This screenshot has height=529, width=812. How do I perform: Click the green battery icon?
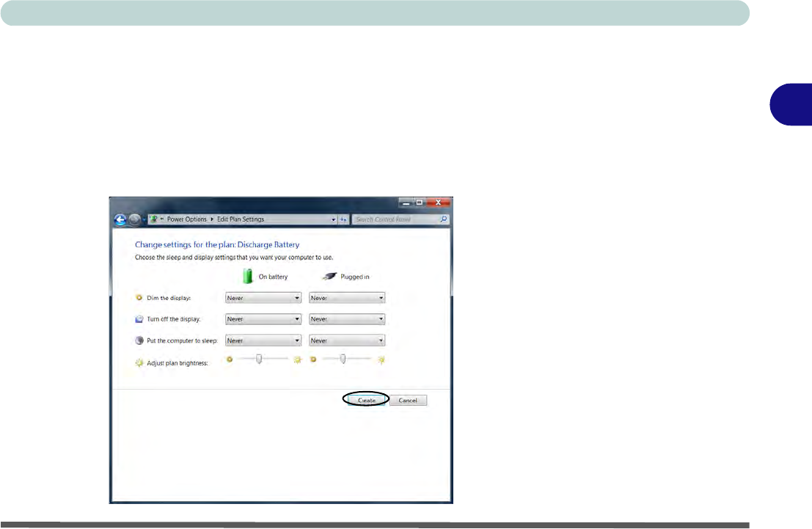(x=247, y=276)
